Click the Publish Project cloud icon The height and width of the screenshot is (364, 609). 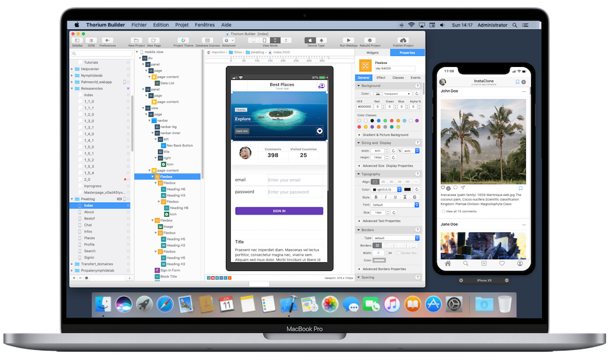pos(403,40)
